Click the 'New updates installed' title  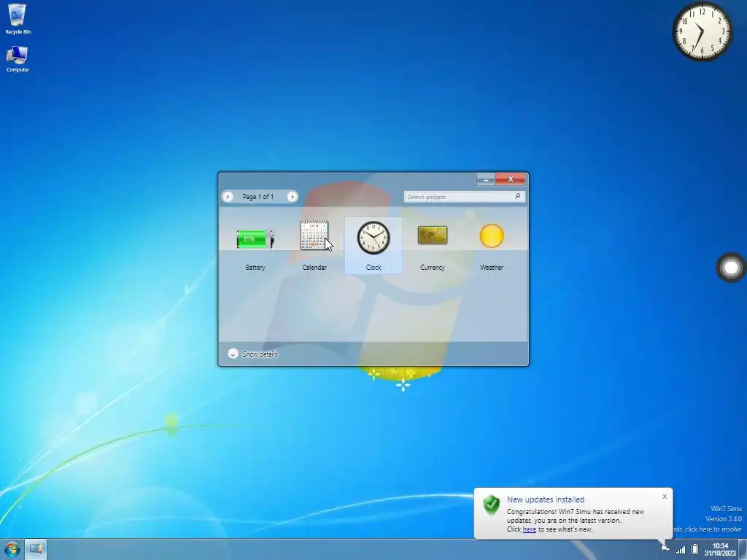coord(546,499)
